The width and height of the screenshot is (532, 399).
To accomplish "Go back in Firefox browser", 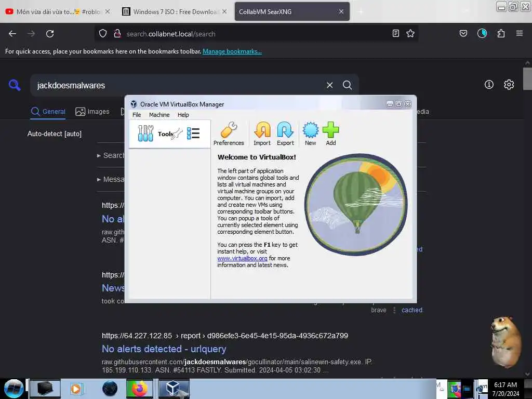I will pos(12,34).
